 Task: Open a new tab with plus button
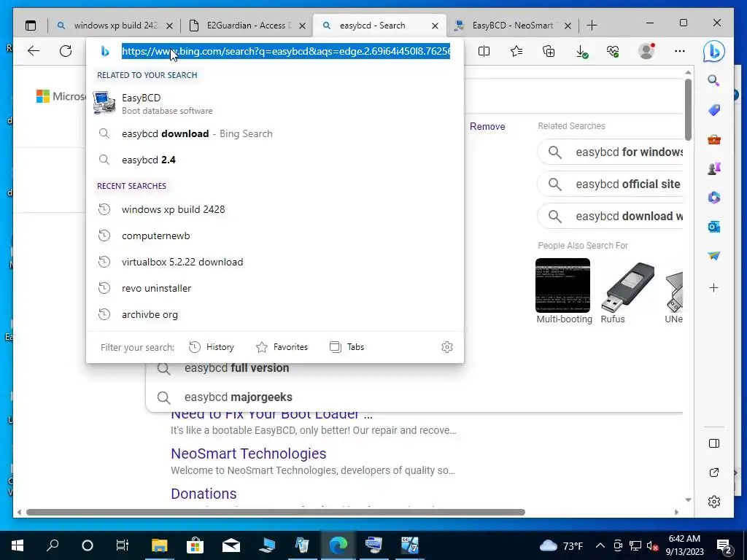592,26
